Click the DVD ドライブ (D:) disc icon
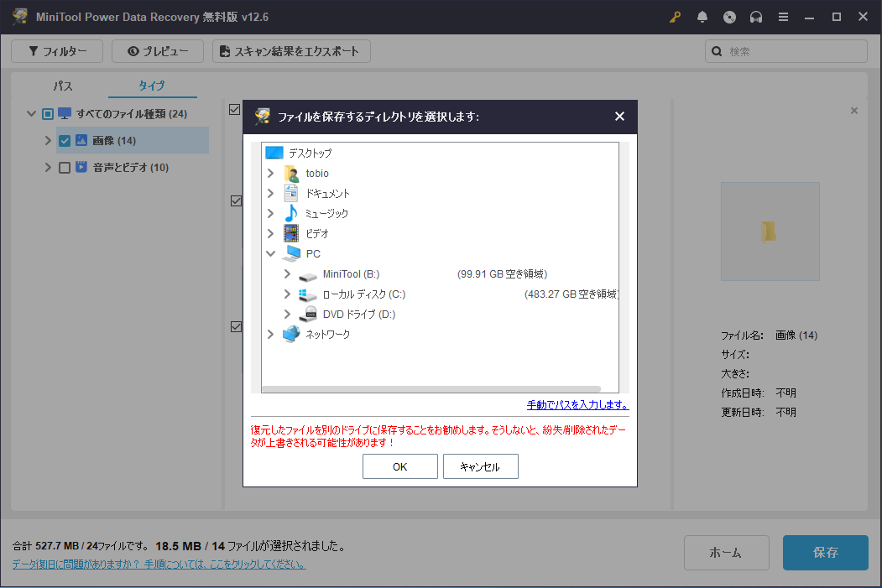This screenshot has width=882, height=588. (308, 315)
